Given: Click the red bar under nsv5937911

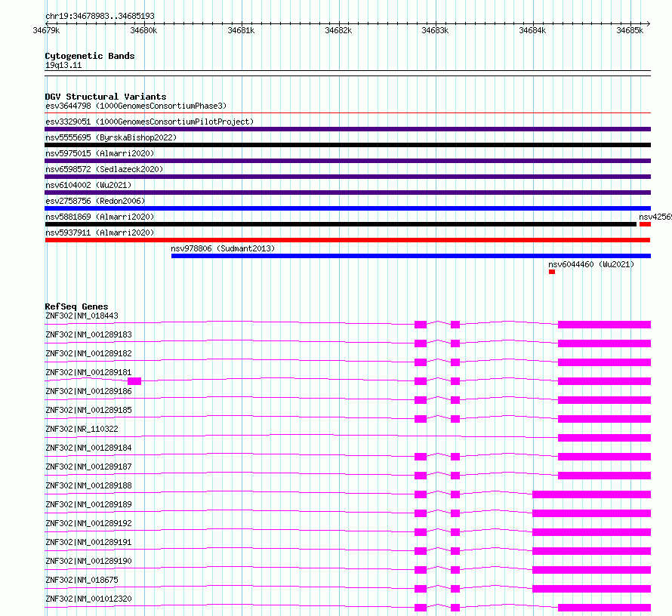Looking at the screenshot, I should 347,240.
